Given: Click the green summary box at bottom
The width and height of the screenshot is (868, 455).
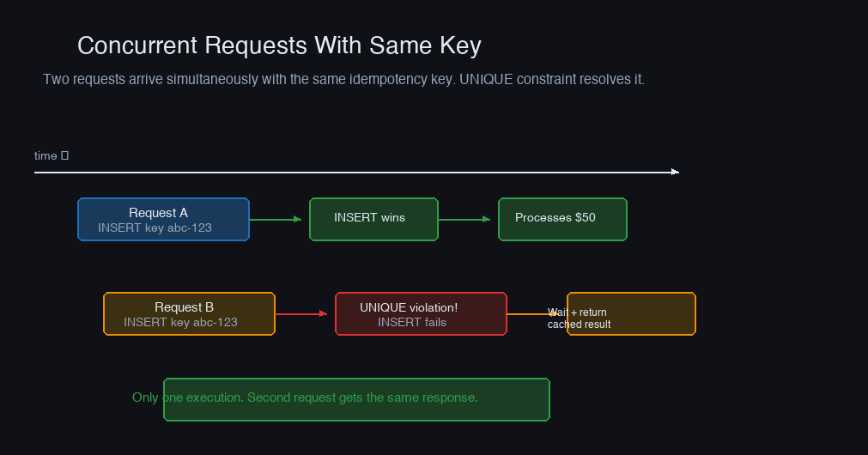Looking at the screenshot, I should click(x=356, y=400).
